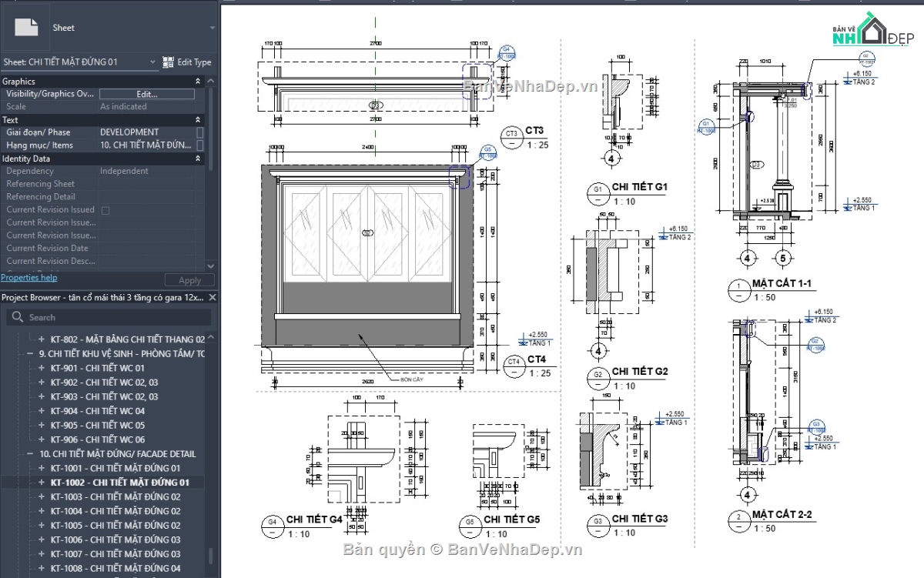Expand the KT-904 sheet node
This screenshot has width=924, height=578.
[x=42, y=411]
